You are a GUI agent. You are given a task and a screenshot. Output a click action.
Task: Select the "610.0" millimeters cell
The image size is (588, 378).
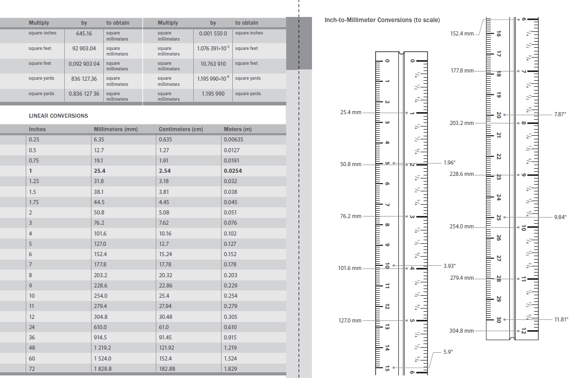(x=100, y=327)
